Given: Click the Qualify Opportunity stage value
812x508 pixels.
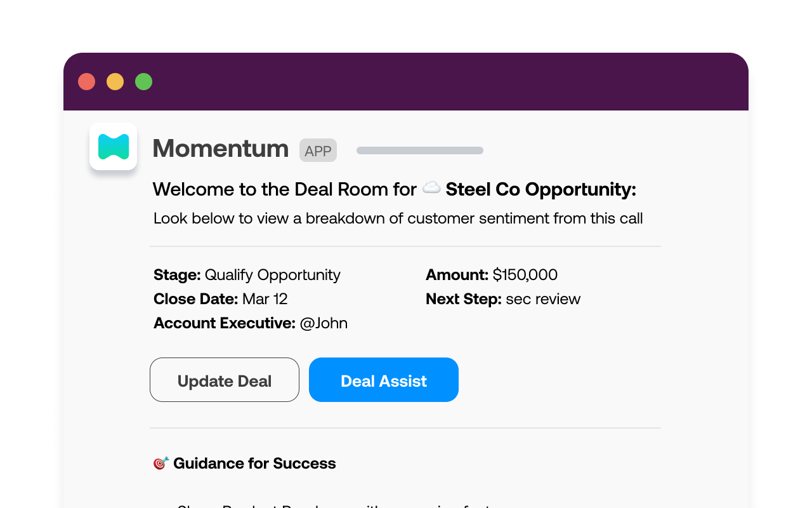Looking at the screenshot, I should (272, 275).
